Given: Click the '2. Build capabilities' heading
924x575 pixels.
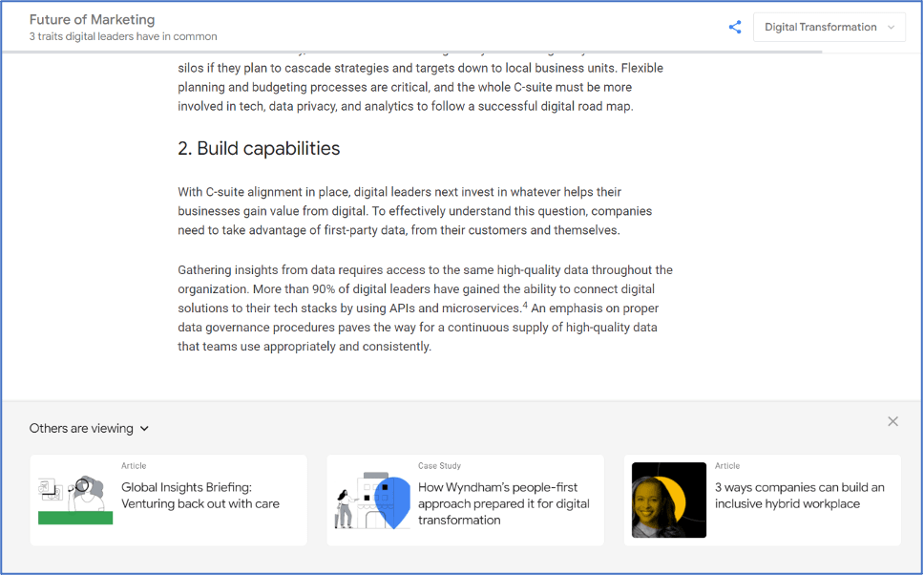Looking at the screenshot, I should [259, 148].
